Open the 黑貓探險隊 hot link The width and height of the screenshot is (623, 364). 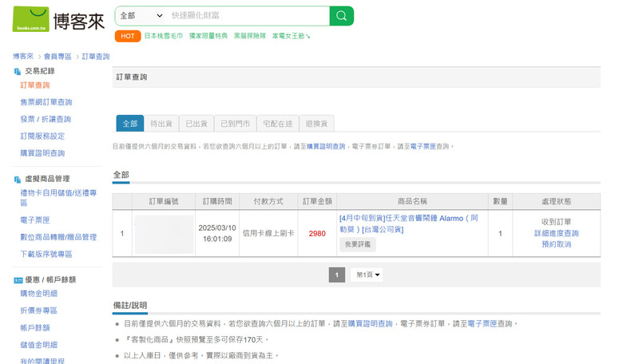tap(249, 36)
